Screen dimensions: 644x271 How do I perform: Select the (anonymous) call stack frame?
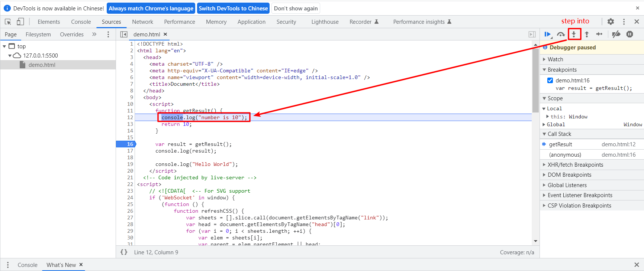click(x=592, y=155)
